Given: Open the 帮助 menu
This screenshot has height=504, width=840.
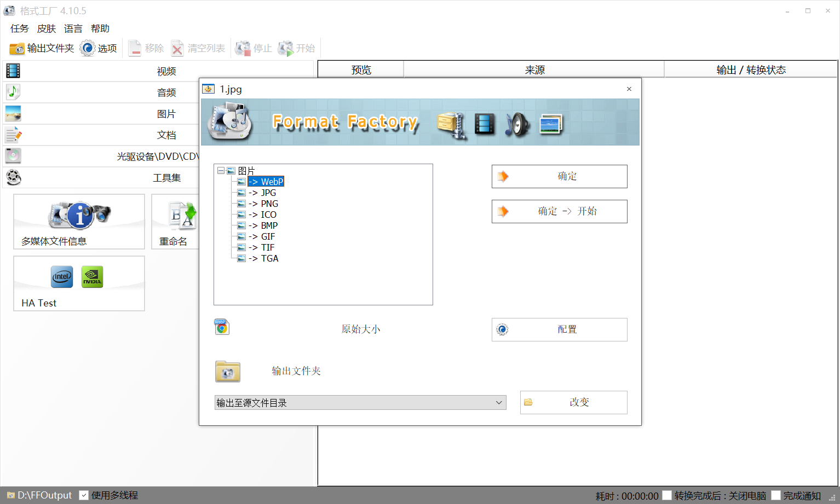Looking at the screenshot, I should click(100, 28).
